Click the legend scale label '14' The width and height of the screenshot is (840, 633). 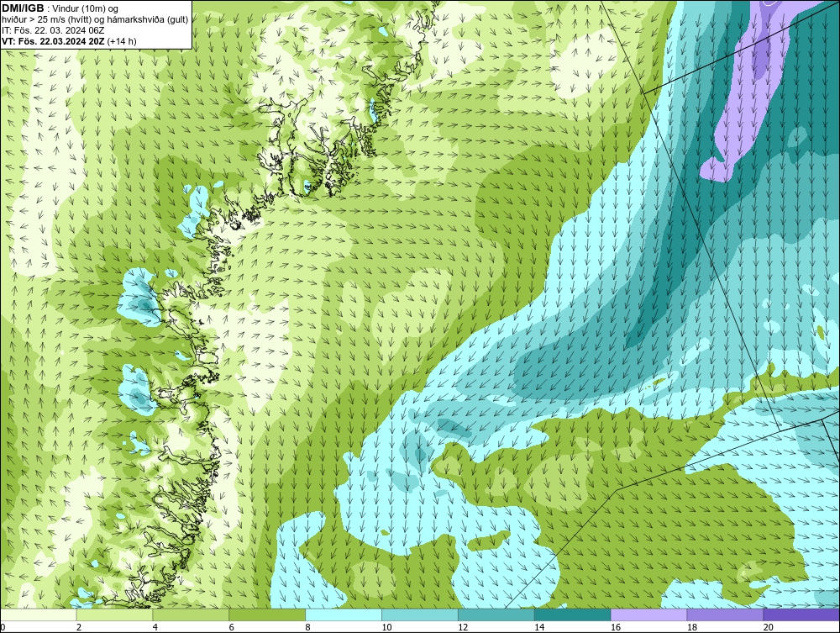coord(539,627)
